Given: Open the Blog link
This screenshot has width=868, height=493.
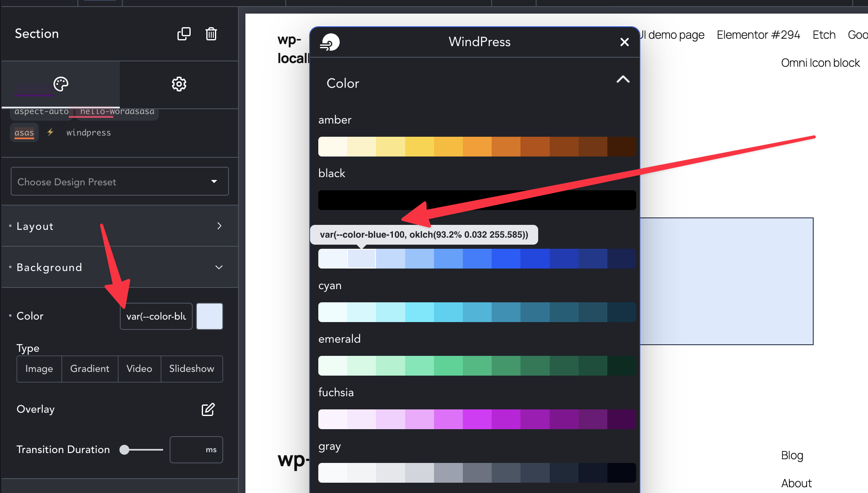Looking at the screenshot, I should (792, 455).
